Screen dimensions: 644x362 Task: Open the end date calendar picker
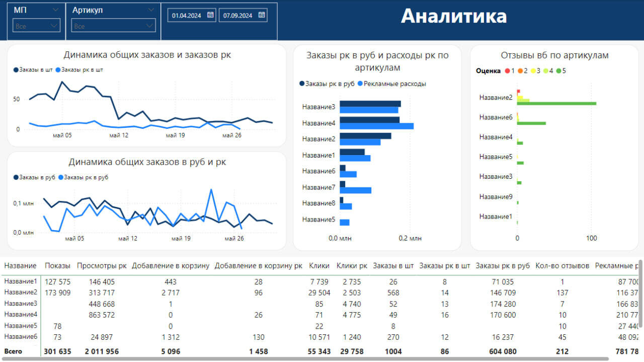[261, 15]
